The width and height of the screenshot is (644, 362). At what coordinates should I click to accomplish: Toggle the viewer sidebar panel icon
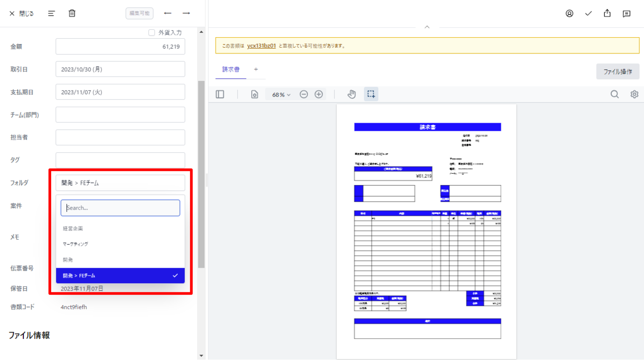[220, 95]
